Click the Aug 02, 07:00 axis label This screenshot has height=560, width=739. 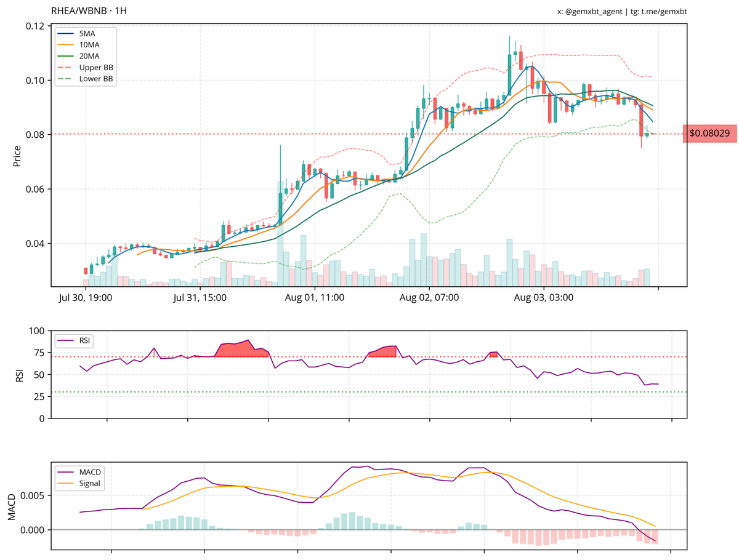click(x=429, y=298)
